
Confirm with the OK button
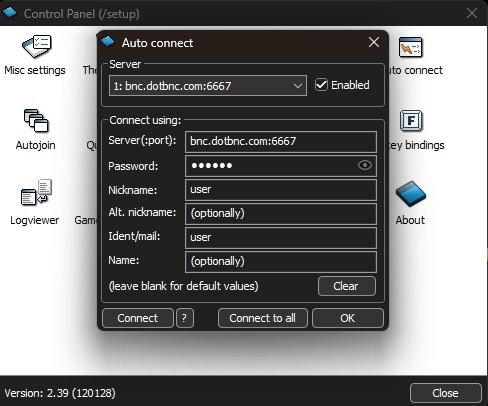click(348, 318)
